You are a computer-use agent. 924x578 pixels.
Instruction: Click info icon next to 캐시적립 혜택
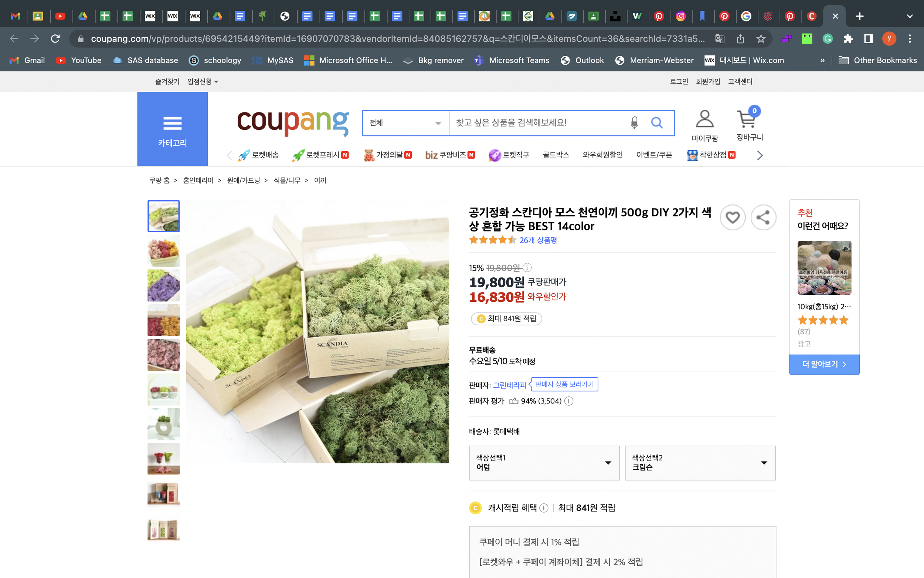coord(544,508)
